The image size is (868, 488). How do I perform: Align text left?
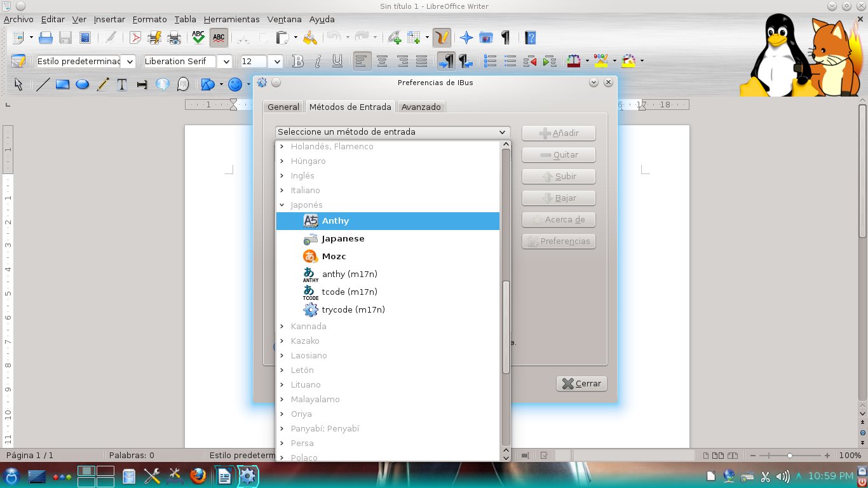(362, 61)
